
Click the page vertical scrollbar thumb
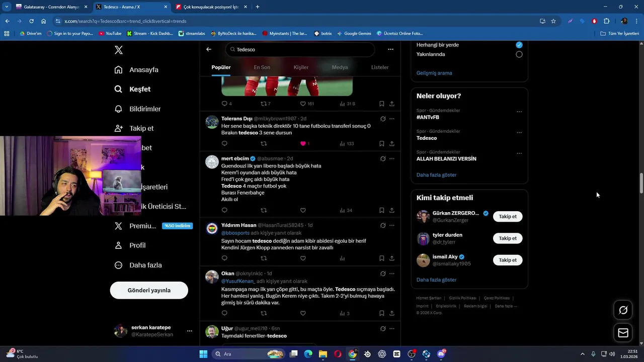coord(641,183)
